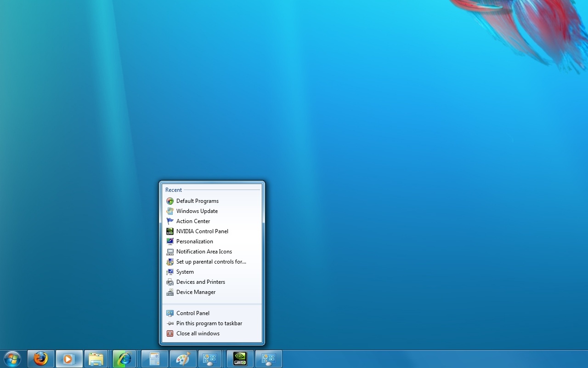This screenshot has width=588, height=368.
Task: Select Close all windows in jump list
Action: [198, 333]
